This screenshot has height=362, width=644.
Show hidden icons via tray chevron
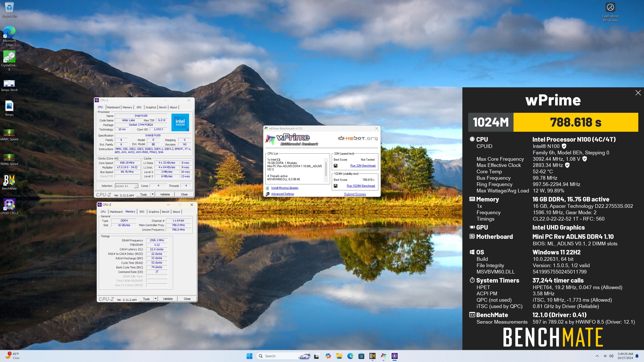(597, 356)
